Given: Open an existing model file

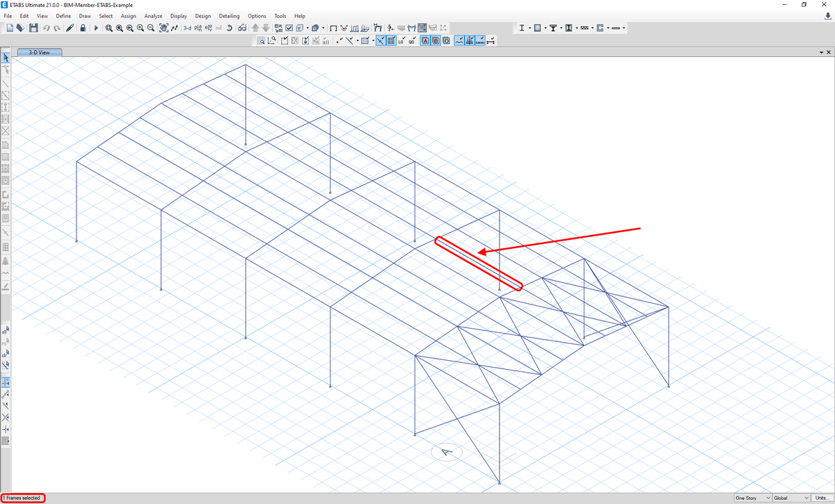Looking at the screenshot, I should pos(19,28).
